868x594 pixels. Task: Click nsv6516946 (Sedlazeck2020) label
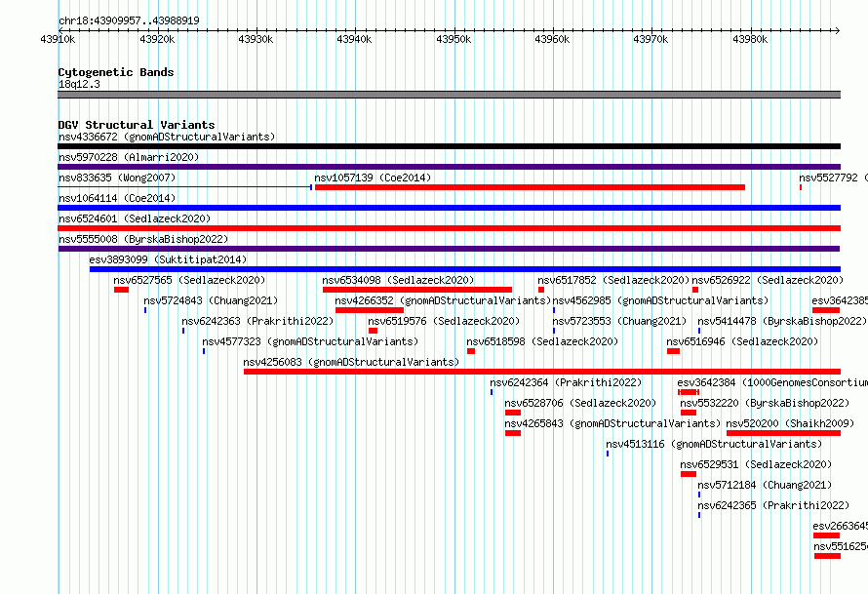pyautogui.click(x=742, y=341)
